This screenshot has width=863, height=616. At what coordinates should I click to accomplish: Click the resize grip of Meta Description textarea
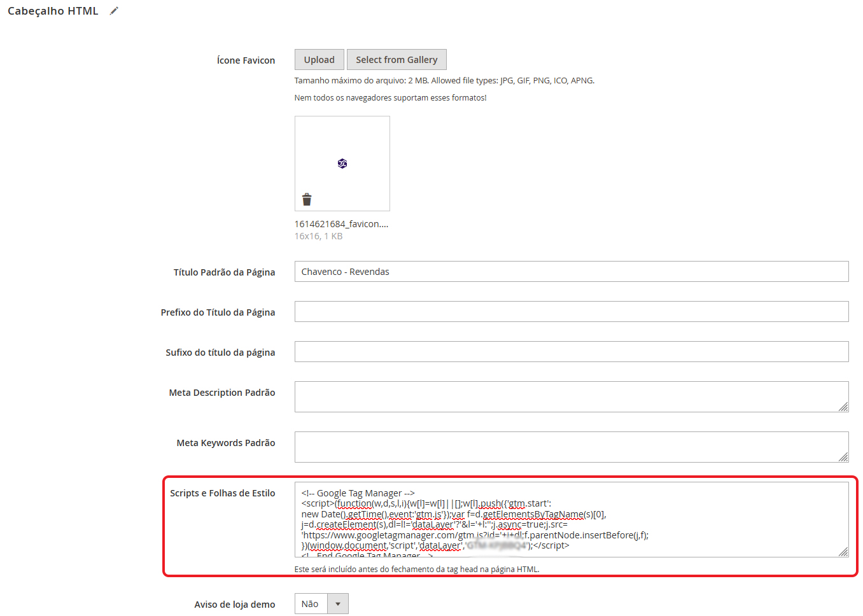pyautogui.click(x=843, y=407)
